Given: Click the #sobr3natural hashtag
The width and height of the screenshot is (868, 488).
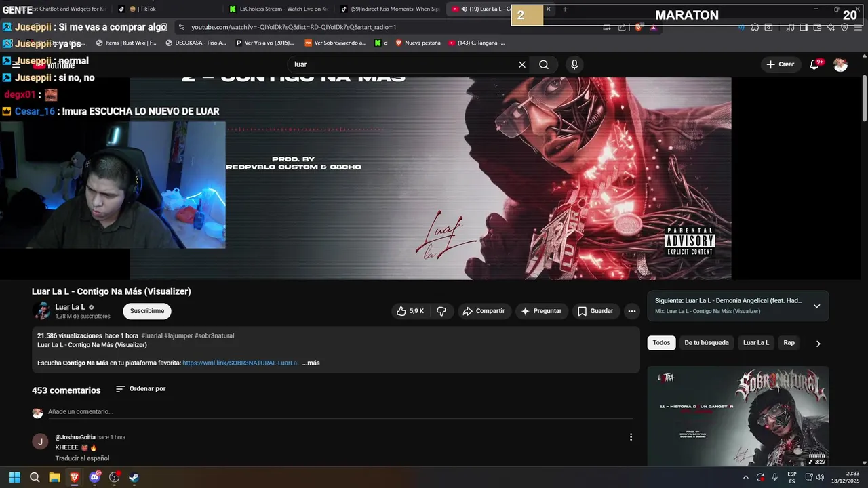Looking at the screenshot, I should tap(214, 335).
